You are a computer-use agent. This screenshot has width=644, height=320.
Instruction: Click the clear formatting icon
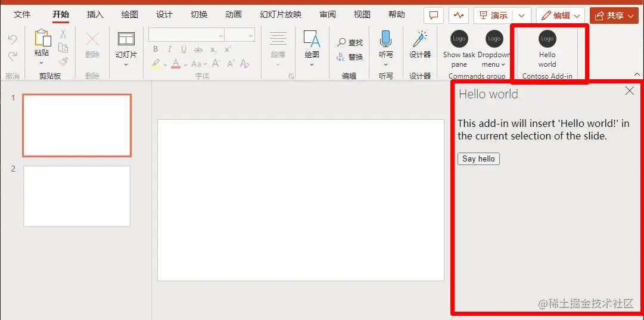(x=245, y=64)
